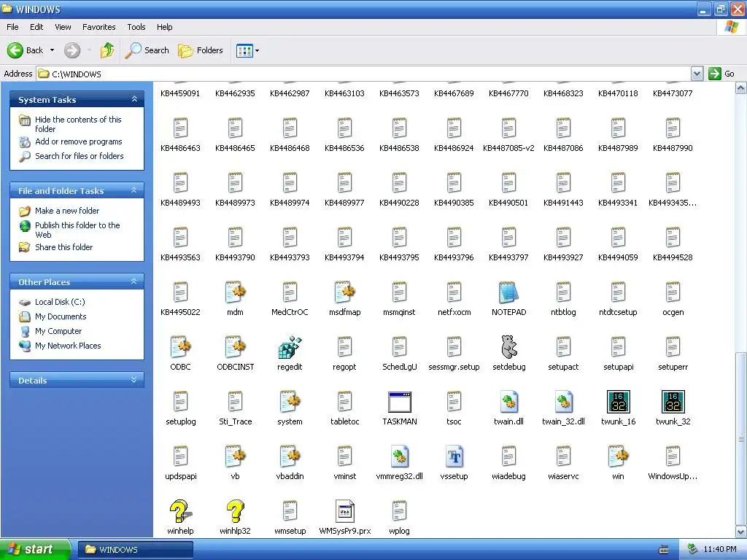Image resolution: width=747 pixels, height=560 pixels.
Task: Open My Documents link
Action: 61,316
